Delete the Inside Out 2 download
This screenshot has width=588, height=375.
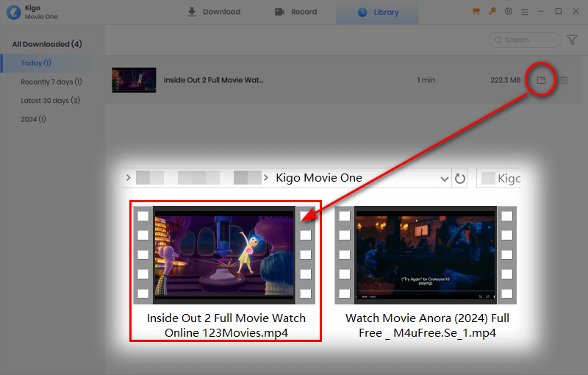point(564,80)
